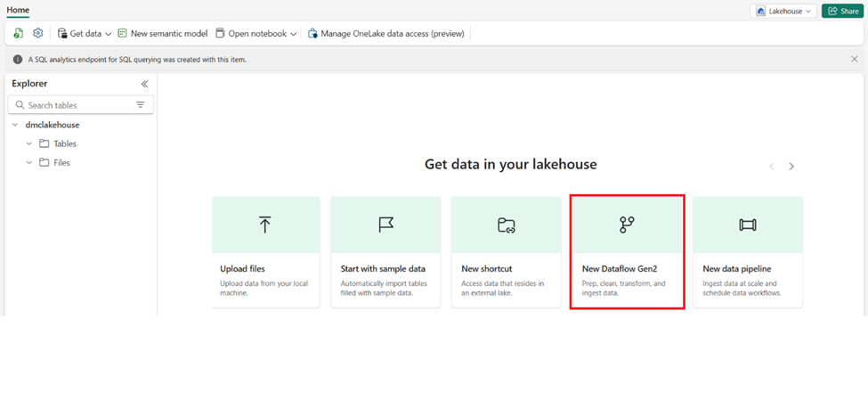This screenshot has width=868, height=409.
Task: Click the Search tables input field
Action: (81, 105)
